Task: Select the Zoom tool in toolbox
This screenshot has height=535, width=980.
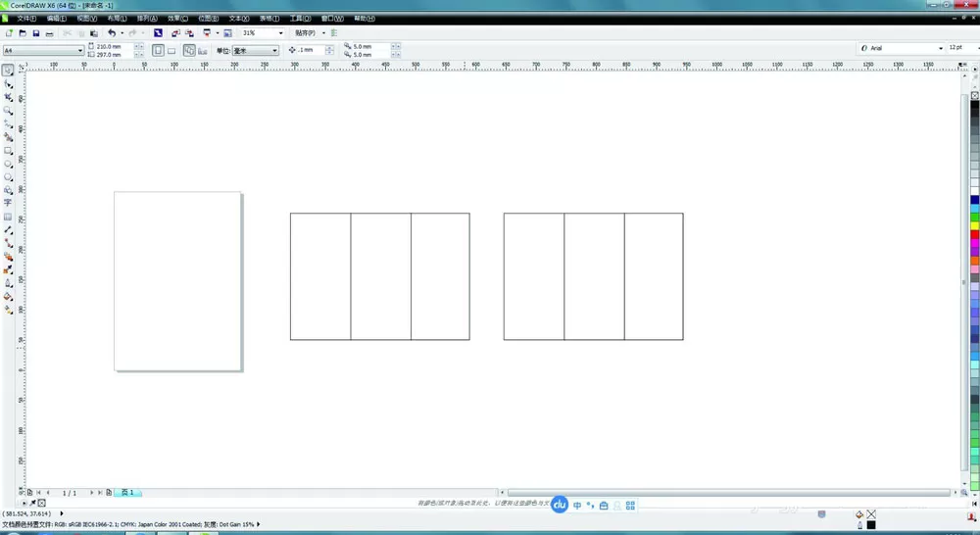Action: click(8, 111)
